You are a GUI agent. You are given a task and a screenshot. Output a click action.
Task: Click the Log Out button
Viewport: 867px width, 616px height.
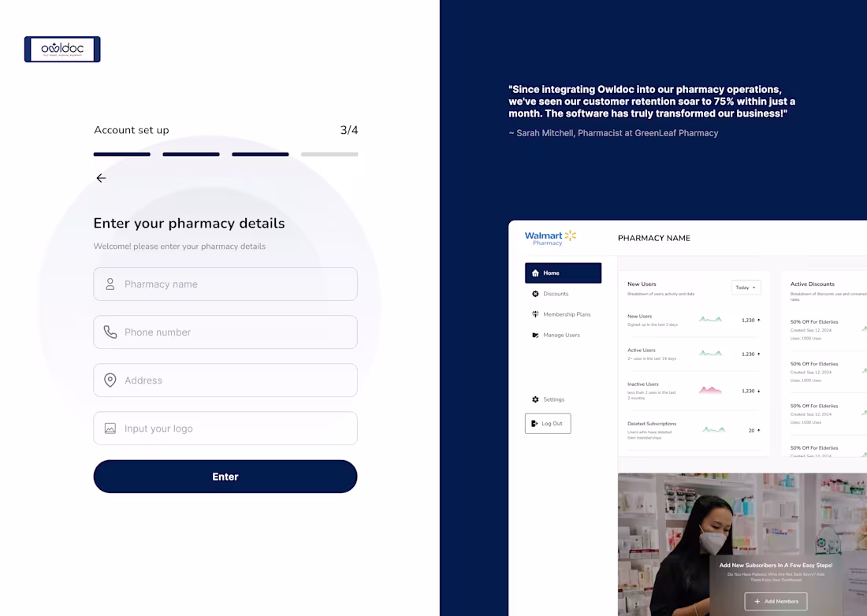coord(548,423)
